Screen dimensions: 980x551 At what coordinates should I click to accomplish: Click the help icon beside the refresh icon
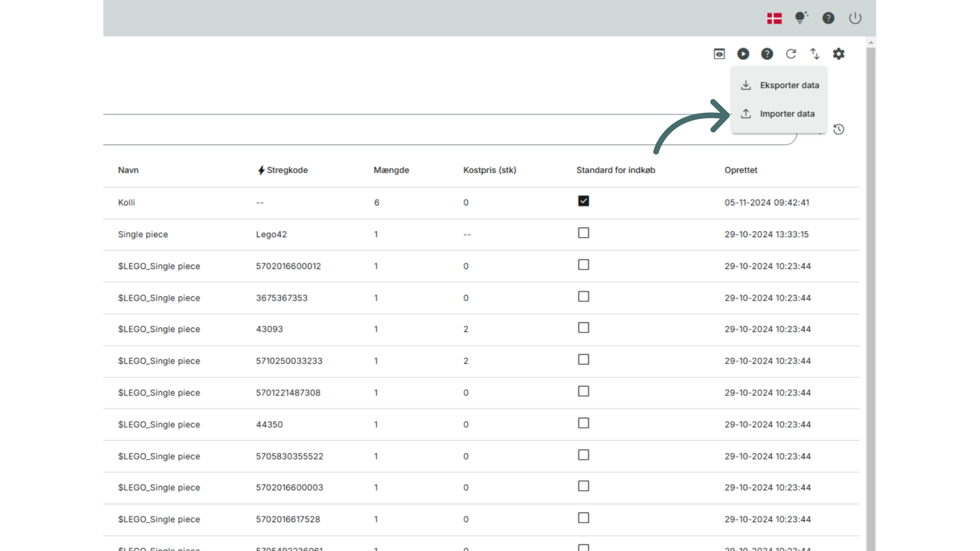(767, 54)
